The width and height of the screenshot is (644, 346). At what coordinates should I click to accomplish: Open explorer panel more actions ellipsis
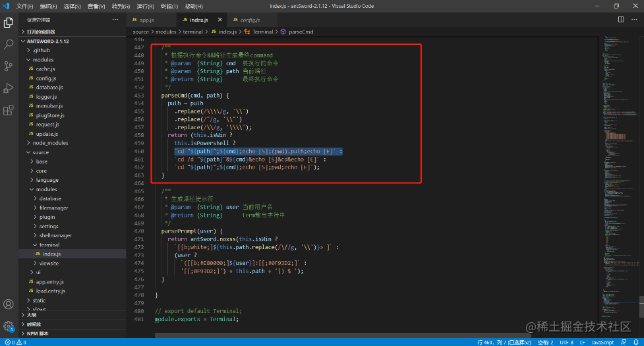[x=115, y=20]
